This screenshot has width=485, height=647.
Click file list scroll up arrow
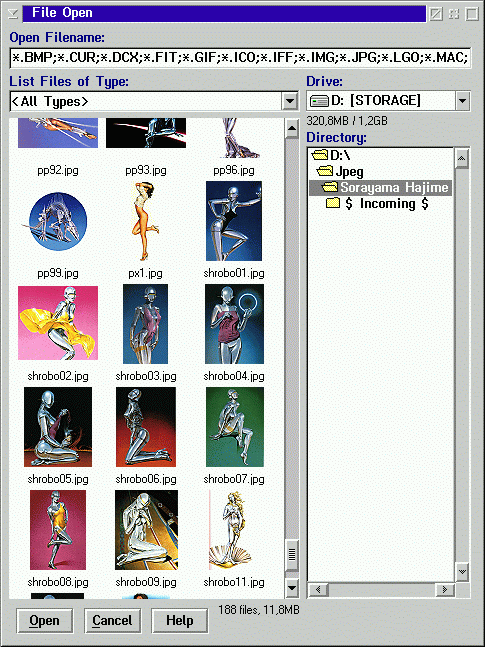(292, 129)
